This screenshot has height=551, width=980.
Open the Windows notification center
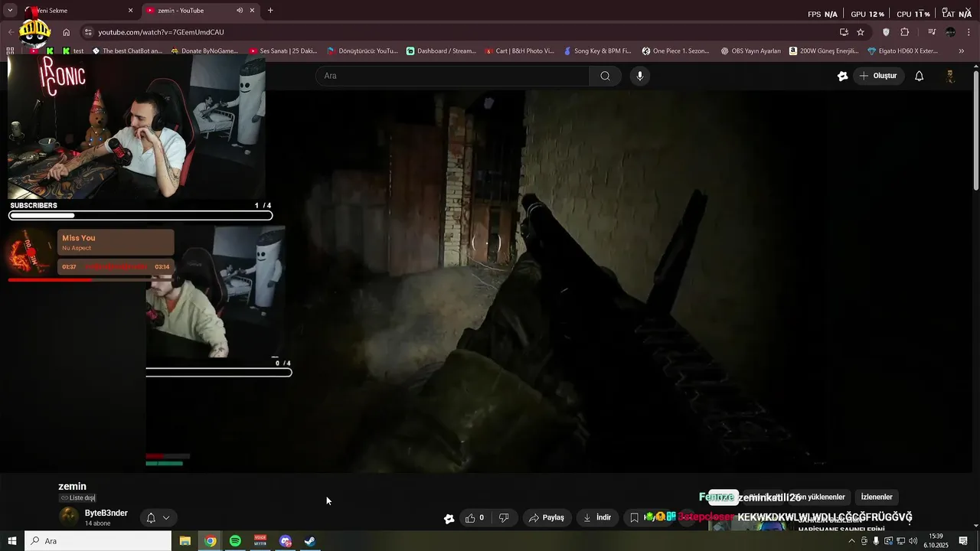[963, 541]
